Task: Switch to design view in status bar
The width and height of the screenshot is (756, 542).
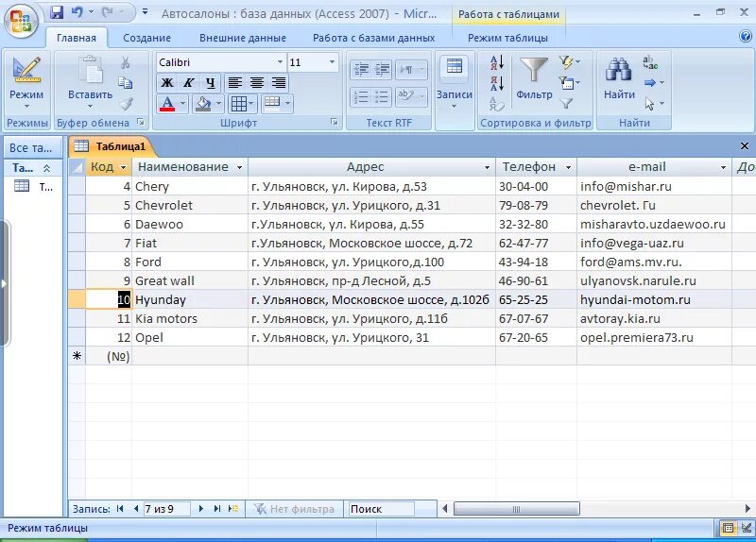Action: click(747, 528)
